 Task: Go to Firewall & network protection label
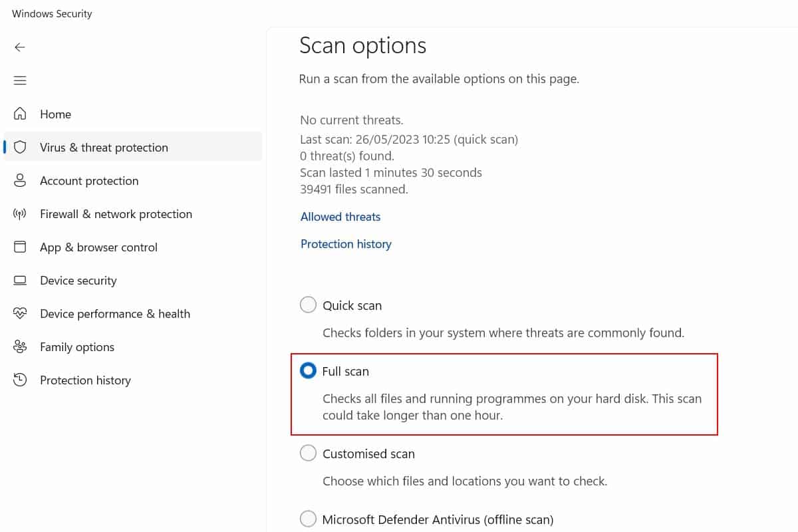[116, 214]
